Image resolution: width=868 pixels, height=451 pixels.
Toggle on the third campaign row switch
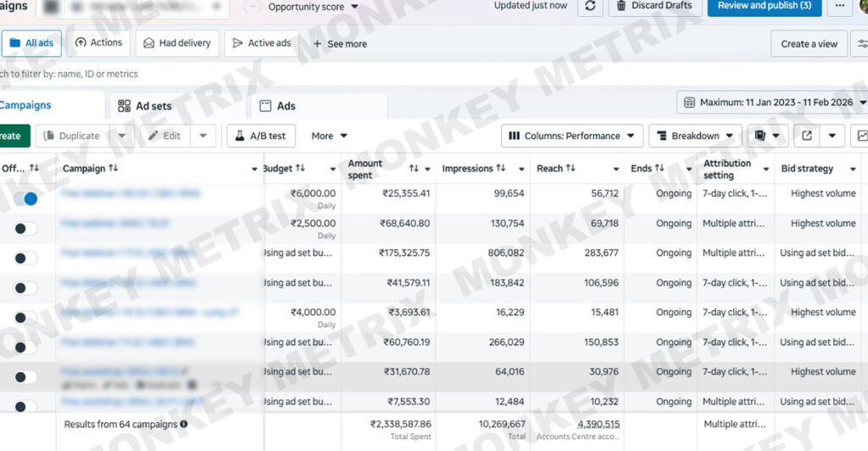point(26,258)
